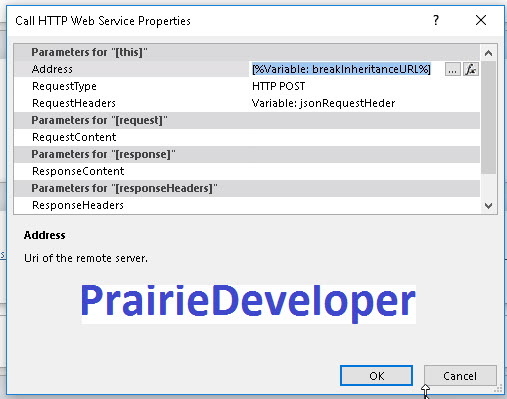Select the RequestContent parameter row

point(247,137)
